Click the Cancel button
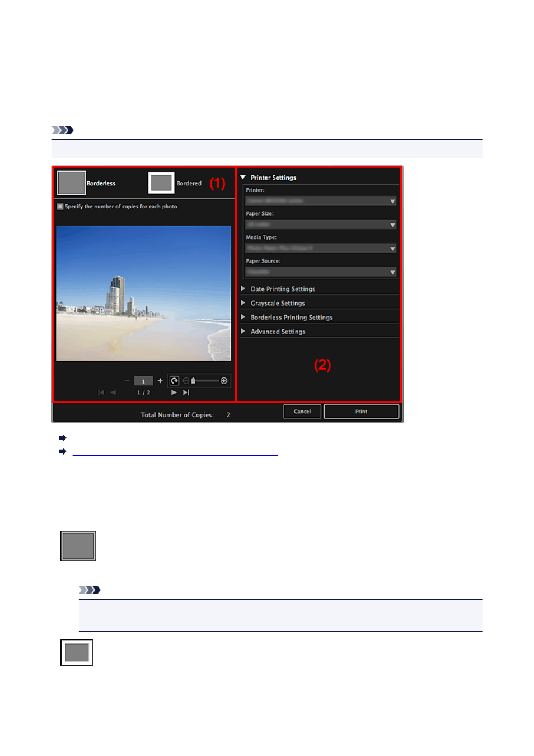The height and width of the screenshot is (756, 534). (302, 412)
